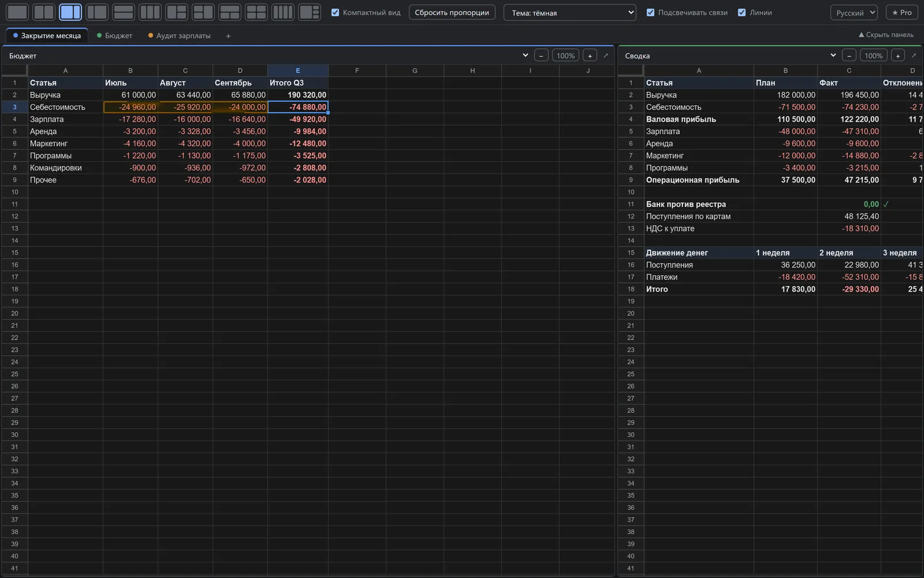The image size is (924, 578).
Task: Click the Сбросить пропорции button
Action: tap(452, 12)
